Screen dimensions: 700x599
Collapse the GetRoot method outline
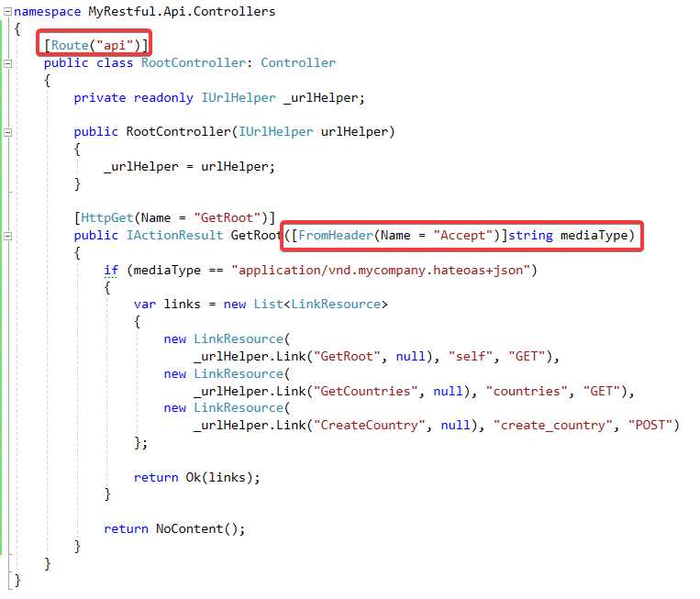tap(7, 236)
